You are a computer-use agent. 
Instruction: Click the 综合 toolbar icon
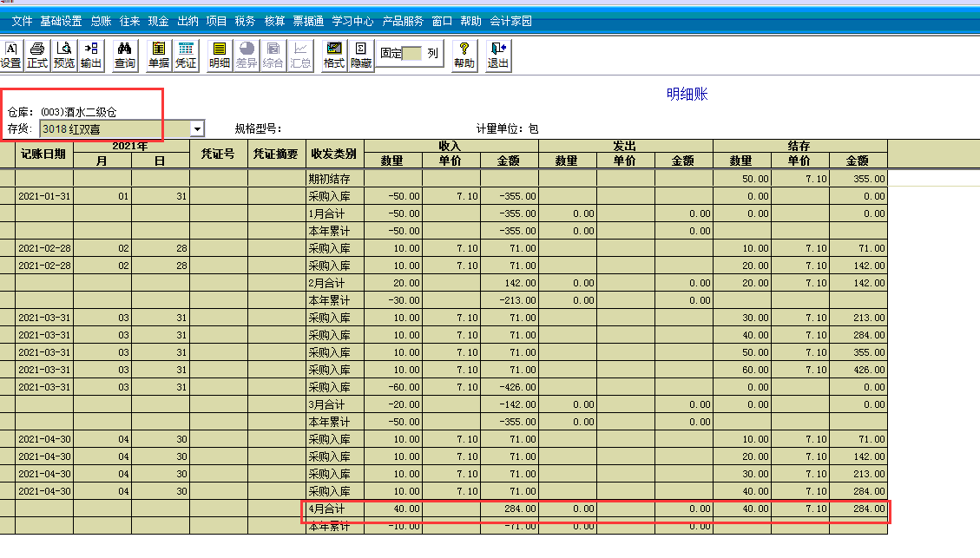273,56
